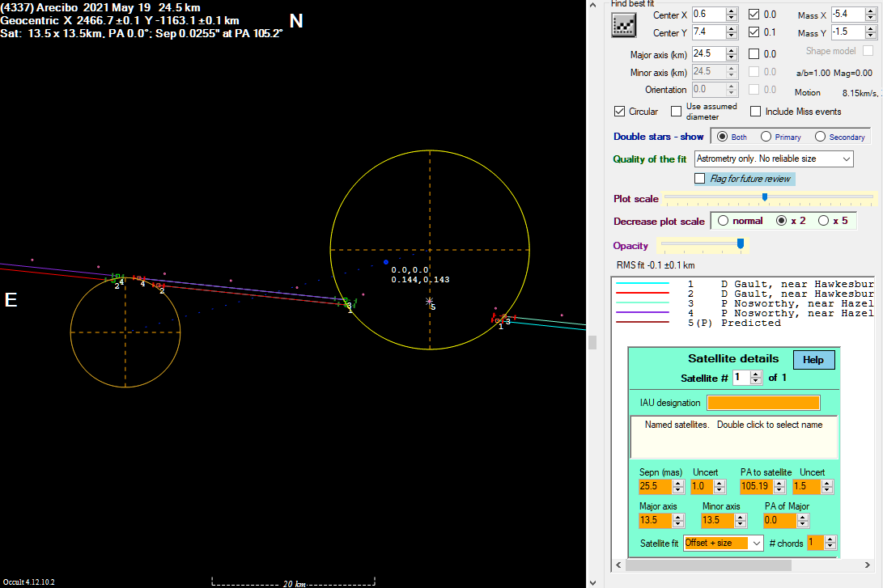
Task: Click the Plot scale slider handle
Action: [x=765, y=197]
